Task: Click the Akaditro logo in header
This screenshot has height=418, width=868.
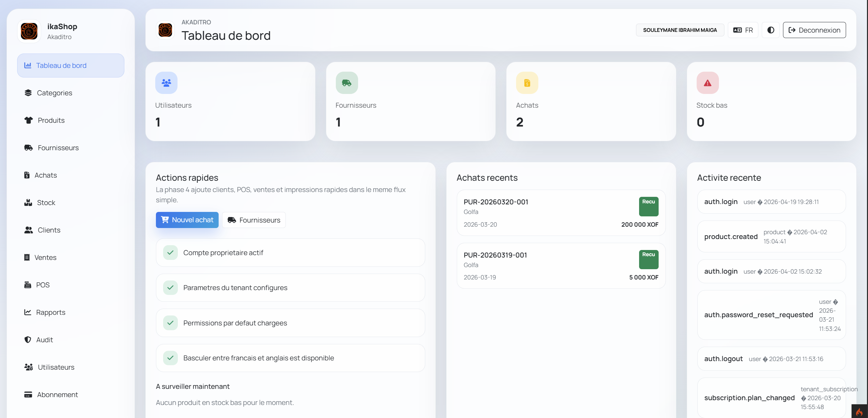Action: coord(165,30)
